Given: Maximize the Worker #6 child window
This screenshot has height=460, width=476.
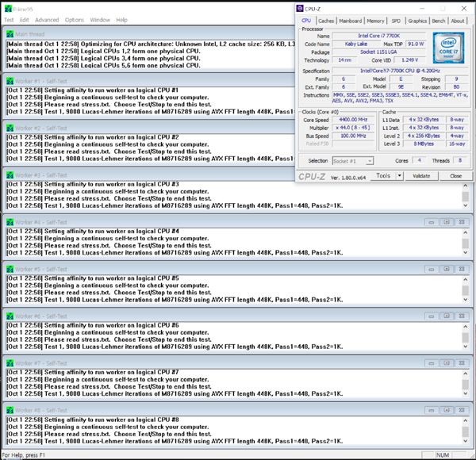Looking at the screenshot, I should click(x=447, y=316).
